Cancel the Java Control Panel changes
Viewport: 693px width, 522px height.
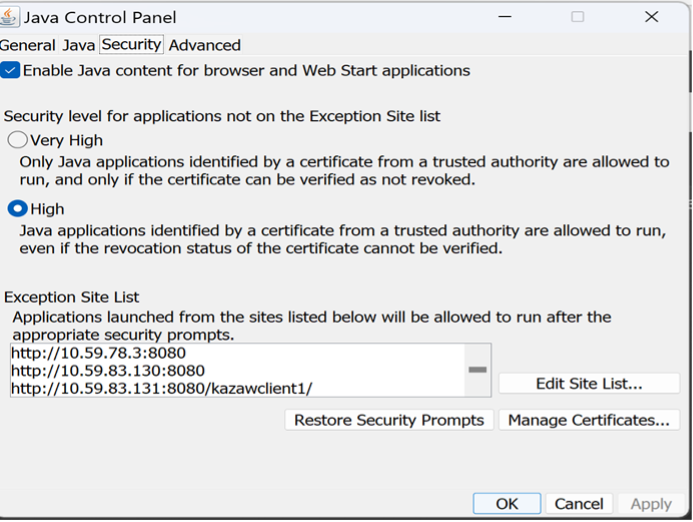pos(579,503)
